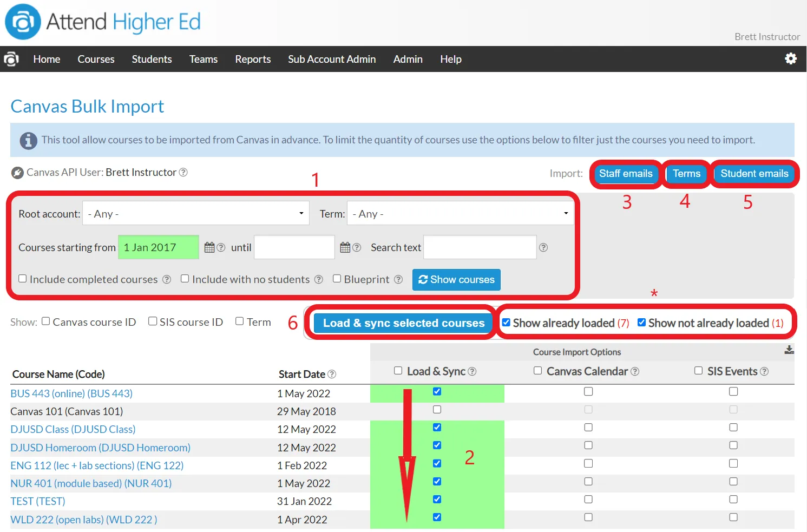Open the until date calendar picker icon
The width and height of the screenshot is (807, 532).
coord(345,247)
